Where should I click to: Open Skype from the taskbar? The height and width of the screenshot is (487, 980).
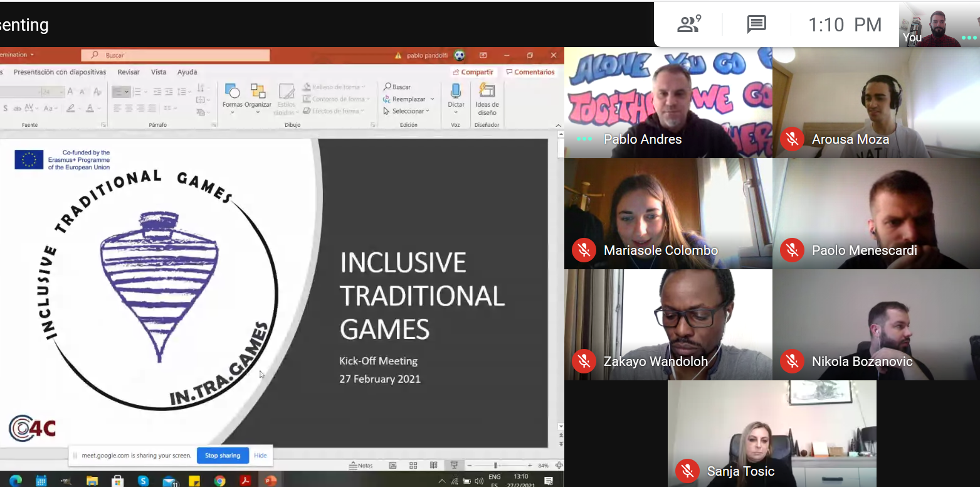143,481
